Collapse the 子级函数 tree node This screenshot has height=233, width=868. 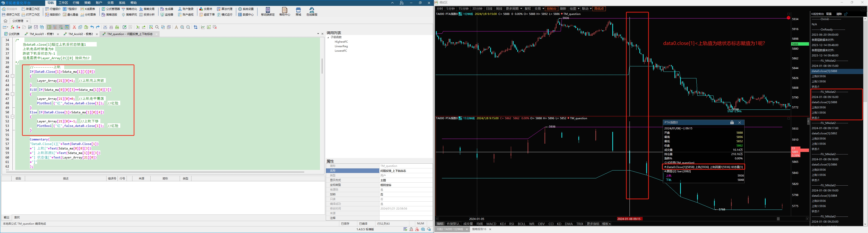coord(328,37)
